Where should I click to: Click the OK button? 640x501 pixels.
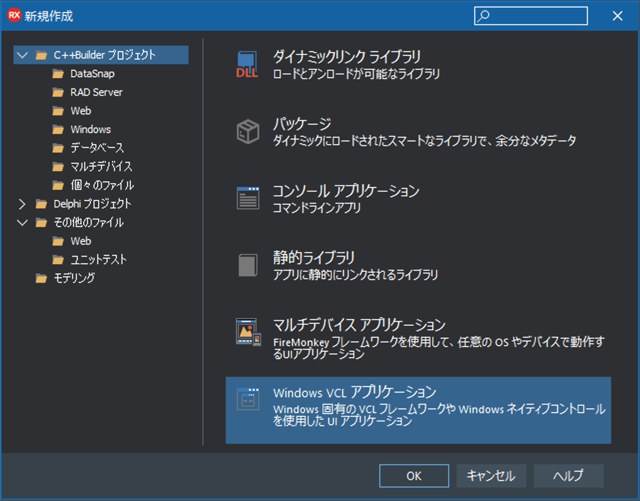(x=414, y=476)
